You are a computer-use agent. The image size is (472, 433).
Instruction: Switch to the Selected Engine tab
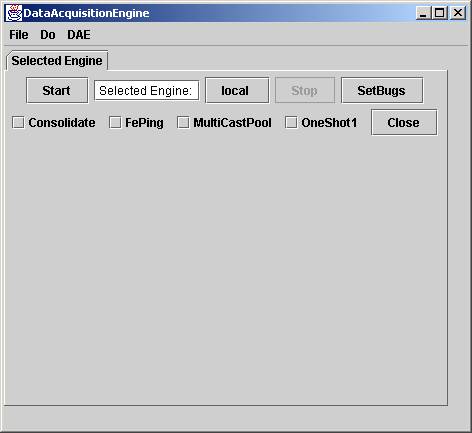tap(57, 61)
